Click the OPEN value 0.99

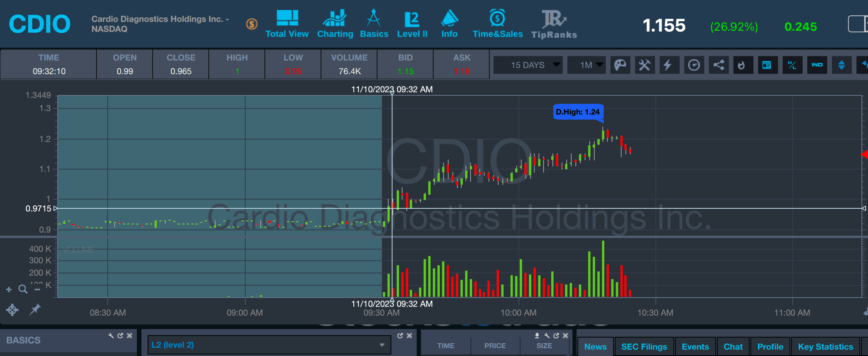click(x=125, y=71)
